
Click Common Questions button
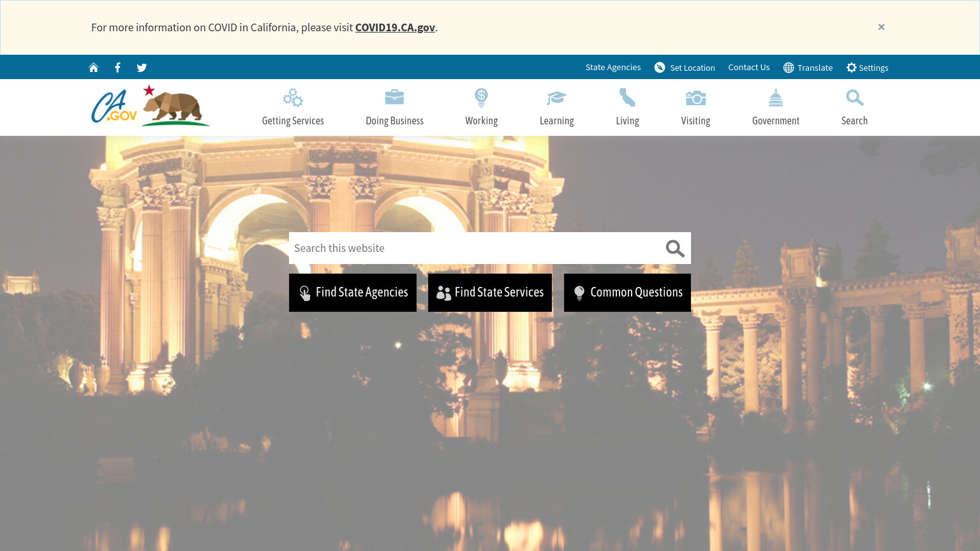(x=627, y=293)
